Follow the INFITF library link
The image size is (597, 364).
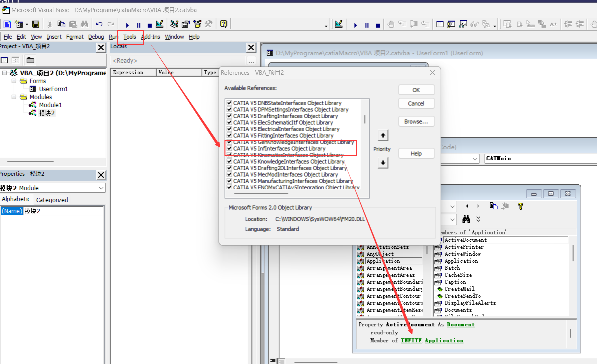pyautogui.click(x=411, y=340)
